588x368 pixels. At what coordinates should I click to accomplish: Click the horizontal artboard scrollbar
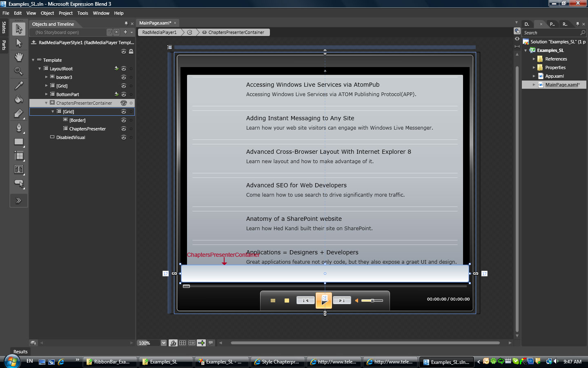(x=365, y=343)
